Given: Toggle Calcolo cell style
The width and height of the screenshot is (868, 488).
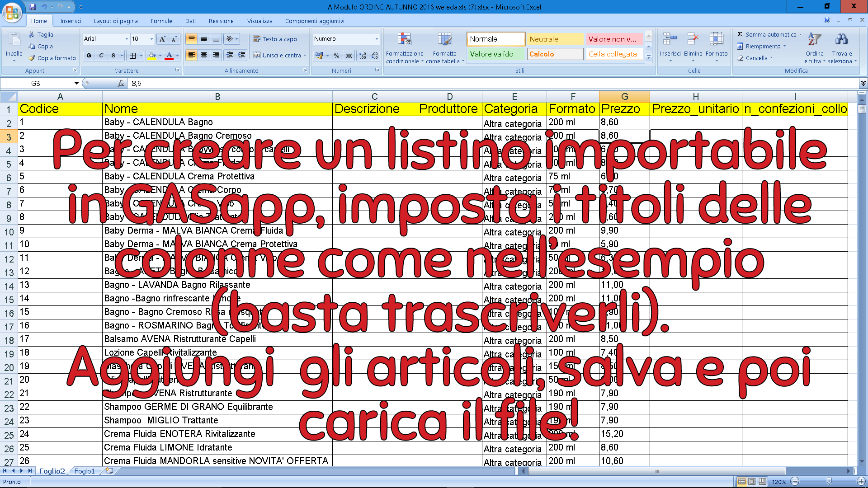Looking at the screenshot, I should pos(554,54).
